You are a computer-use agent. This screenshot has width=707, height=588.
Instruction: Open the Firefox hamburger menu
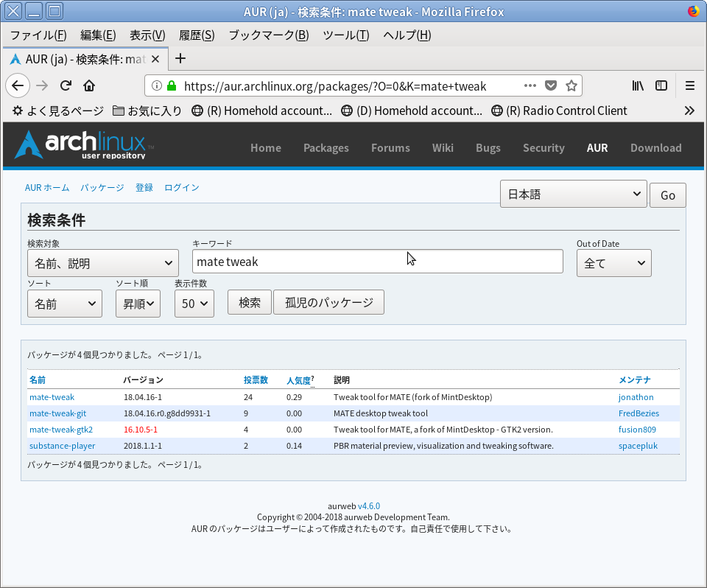click(690, 85)
